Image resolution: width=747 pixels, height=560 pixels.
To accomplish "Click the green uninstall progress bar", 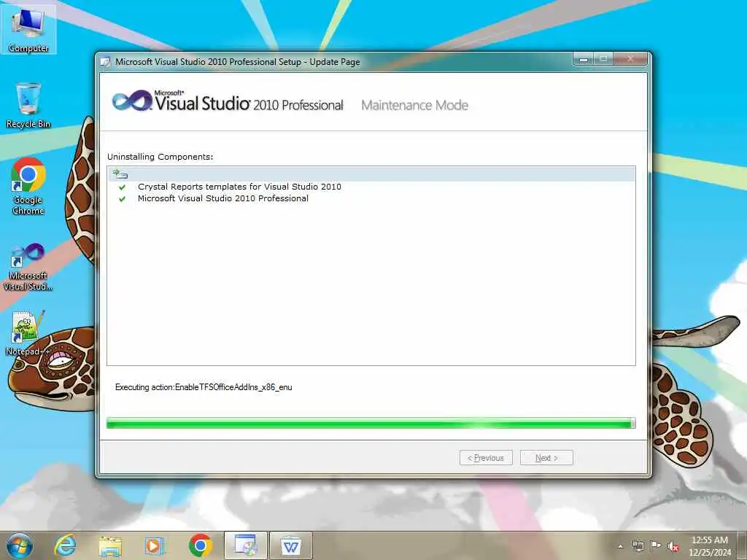I will (371, 423).
